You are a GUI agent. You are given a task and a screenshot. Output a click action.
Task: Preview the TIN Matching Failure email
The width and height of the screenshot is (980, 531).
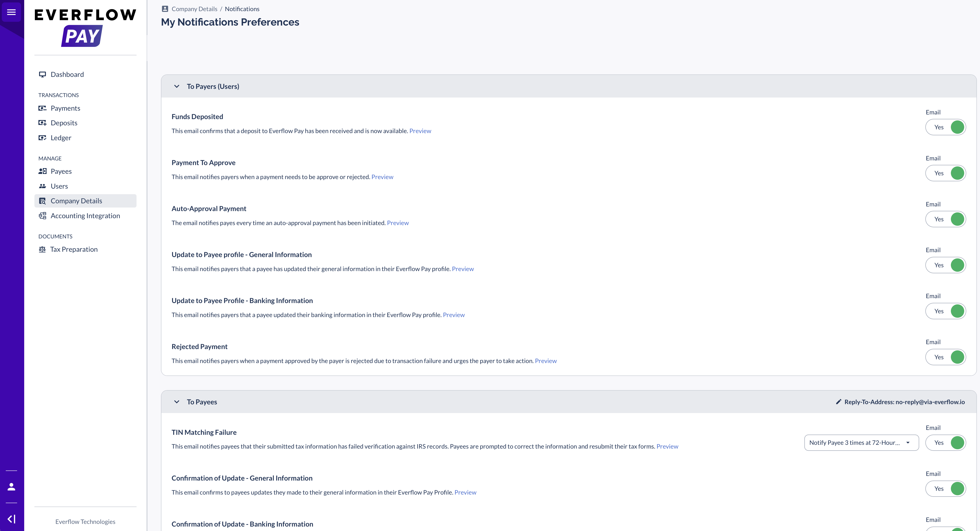click(667, 447)
